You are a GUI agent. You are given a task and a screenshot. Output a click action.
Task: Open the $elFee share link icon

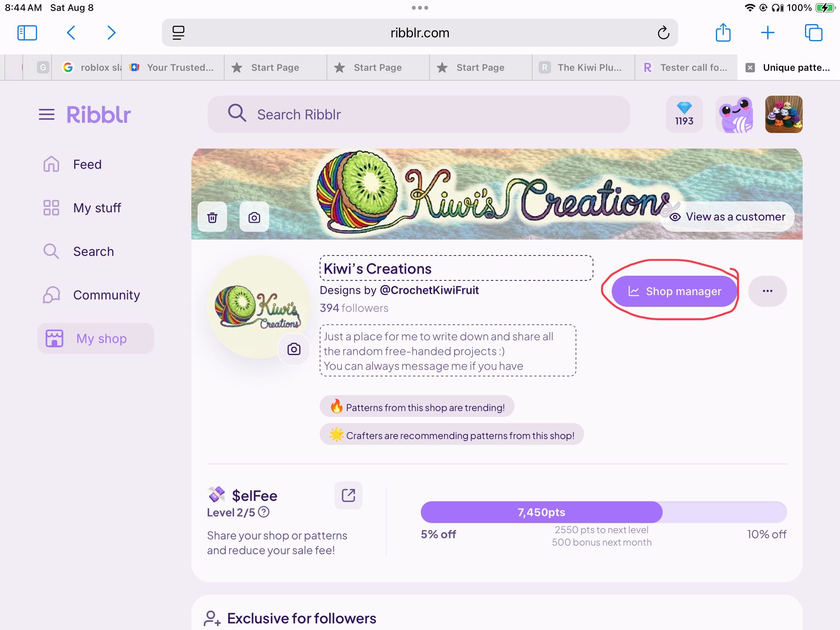[x=348, y=495]
